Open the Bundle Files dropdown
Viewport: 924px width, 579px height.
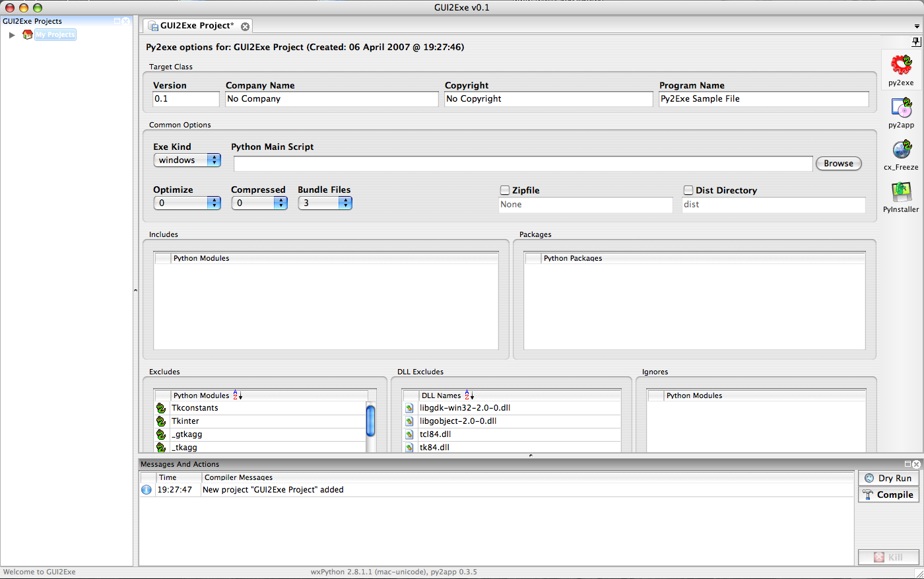(x=325, y=203)
